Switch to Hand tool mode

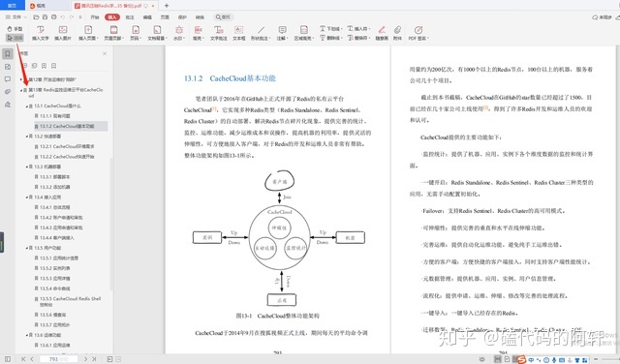click(x=15, y=29)
